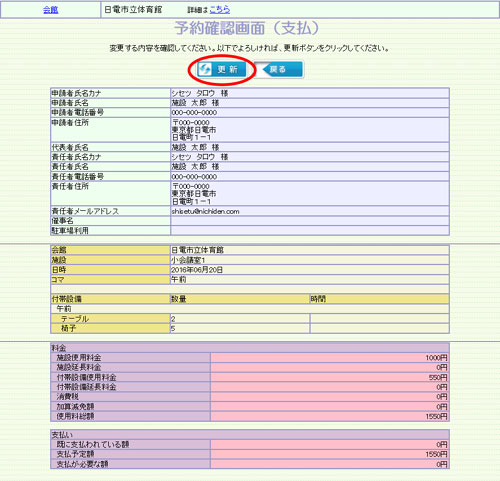
Task: Click the テーブル quantity cell showing 2
Action: 240,319
